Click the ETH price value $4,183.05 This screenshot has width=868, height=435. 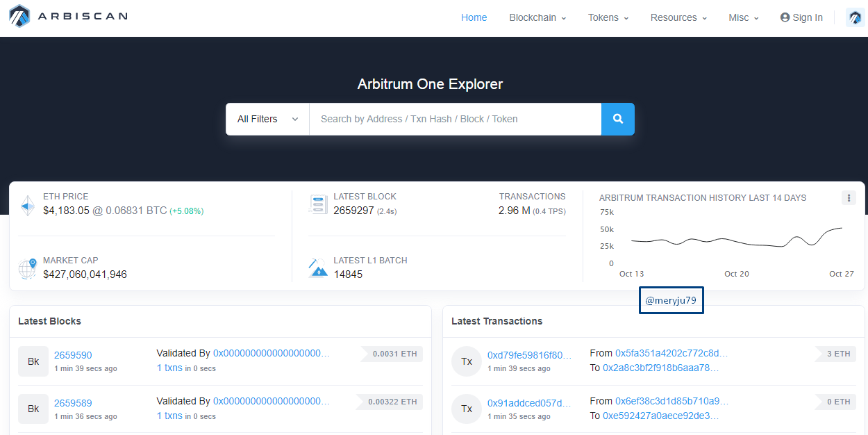(x=66, y=211)
